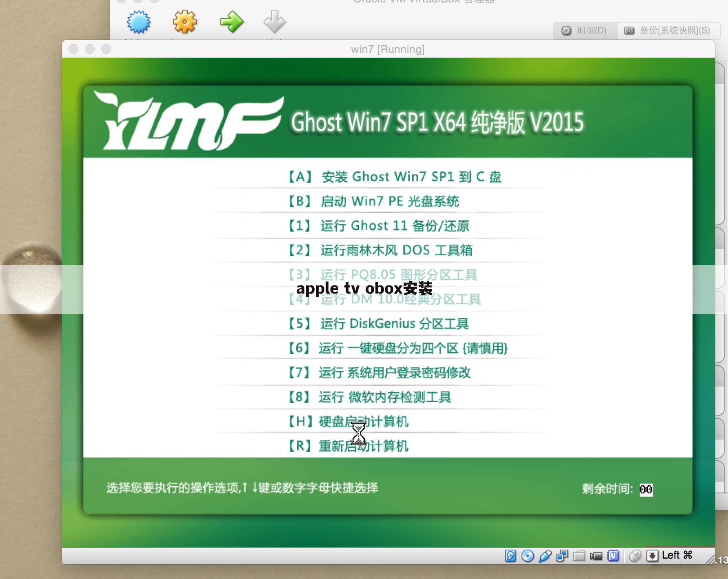728x579 pixels.
Task: Toggle mouse integration via mouse status icon
Action: click(636, 555)
